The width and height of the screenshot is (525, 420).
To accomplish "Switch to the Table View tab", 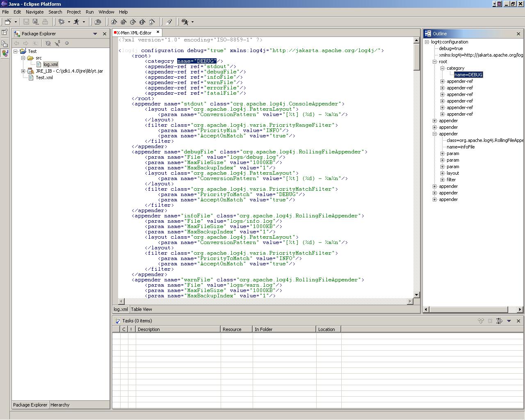I will (142, 309).
